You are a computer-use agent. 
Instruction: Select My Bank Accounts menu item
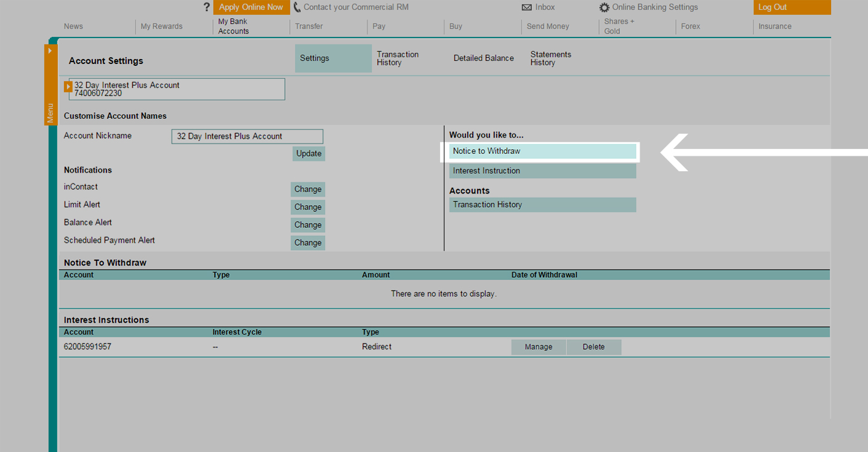click(x=233, y=26)
